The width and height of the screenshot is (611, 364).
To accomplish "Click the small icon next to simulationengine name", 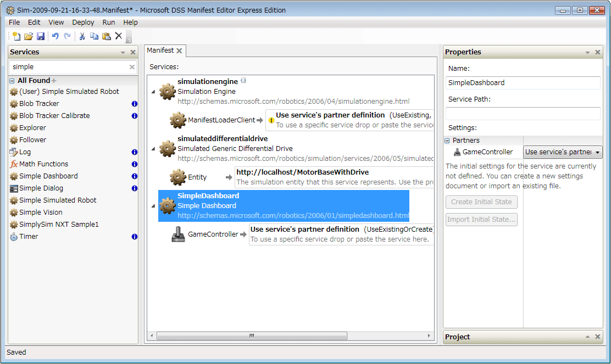I will tap(243, 81).
